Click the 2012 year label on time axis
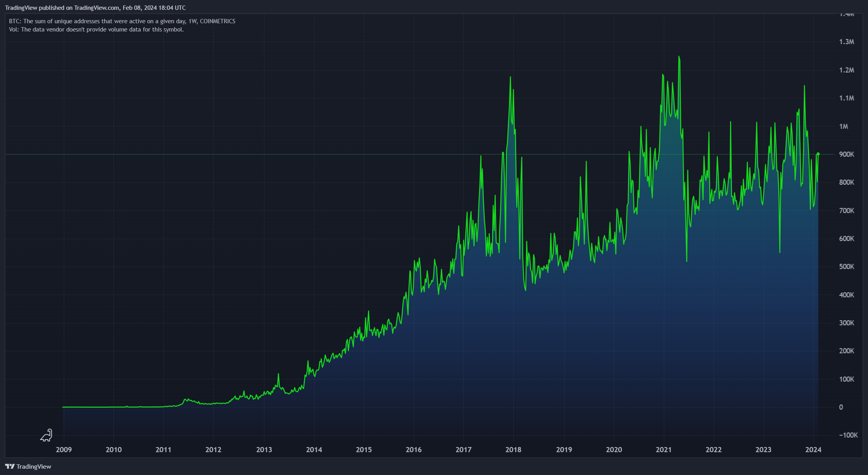The width and height of the screenshot is (868, 475). coord(214,449)
